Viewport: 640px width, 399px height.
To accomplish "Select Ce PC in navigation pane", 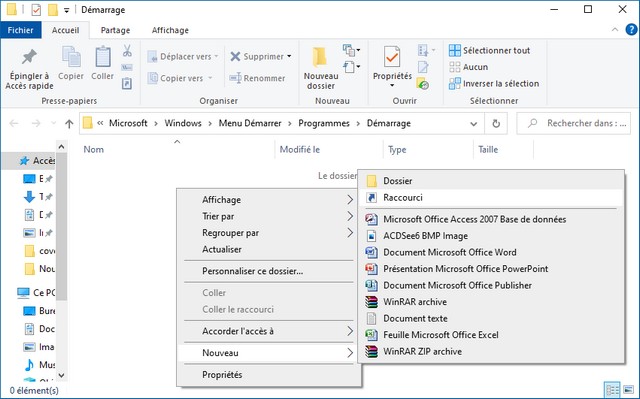I will 36,293.
